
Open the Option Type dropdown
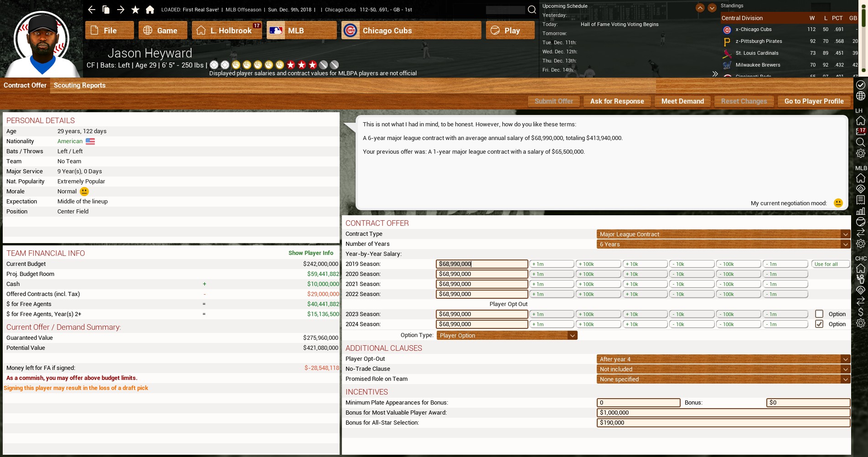click(507, 335)
